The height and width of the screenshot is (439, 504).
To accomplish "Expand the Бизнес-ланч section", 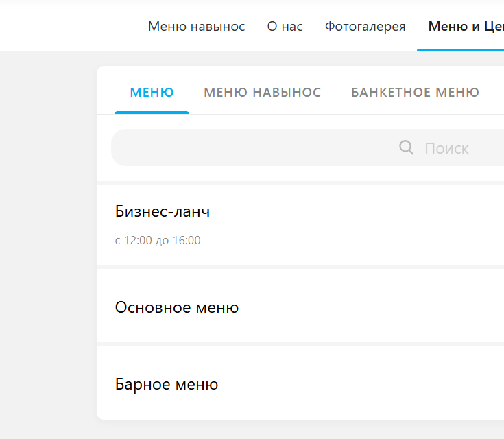I will click(x=300, y=225).
